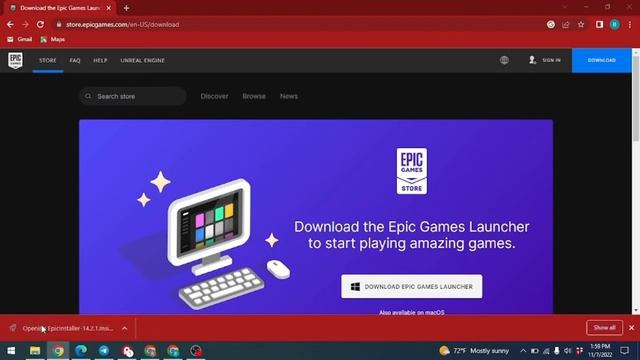This screenshot has width=640, height=360.
Task: Open a new browser tab
Action: (126, 8)
